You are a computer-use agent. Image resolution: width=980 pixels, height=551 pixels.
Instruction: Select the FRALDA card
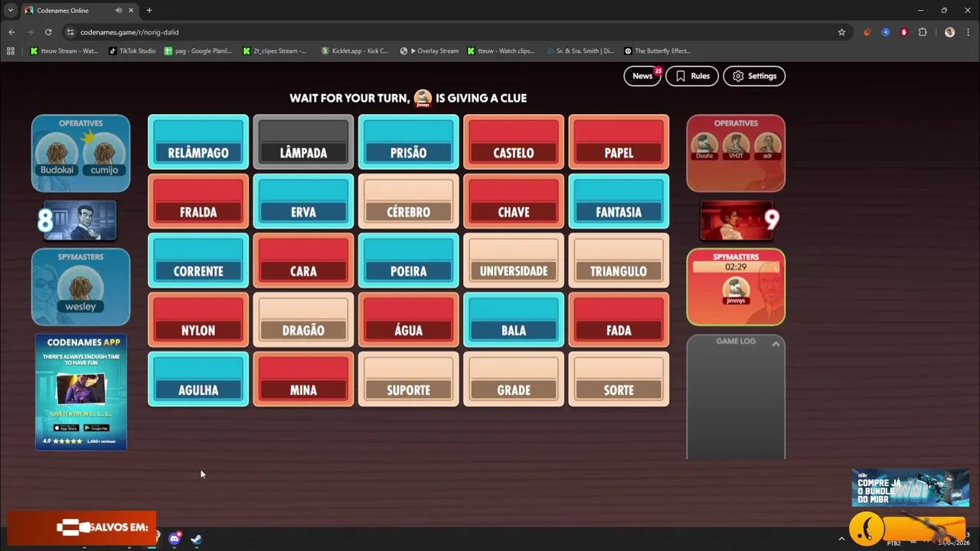[198, 201]
